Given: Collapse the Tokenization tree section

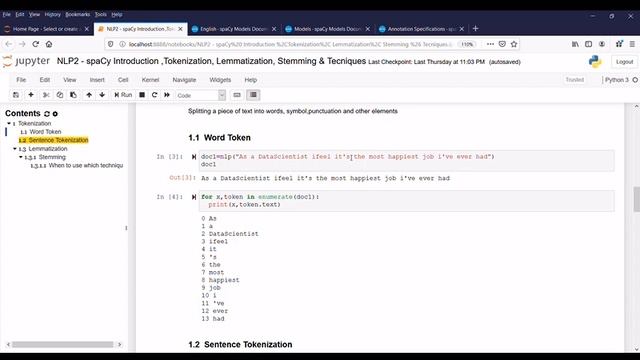Looking at the screenshot, I should (x=9, y=123).
